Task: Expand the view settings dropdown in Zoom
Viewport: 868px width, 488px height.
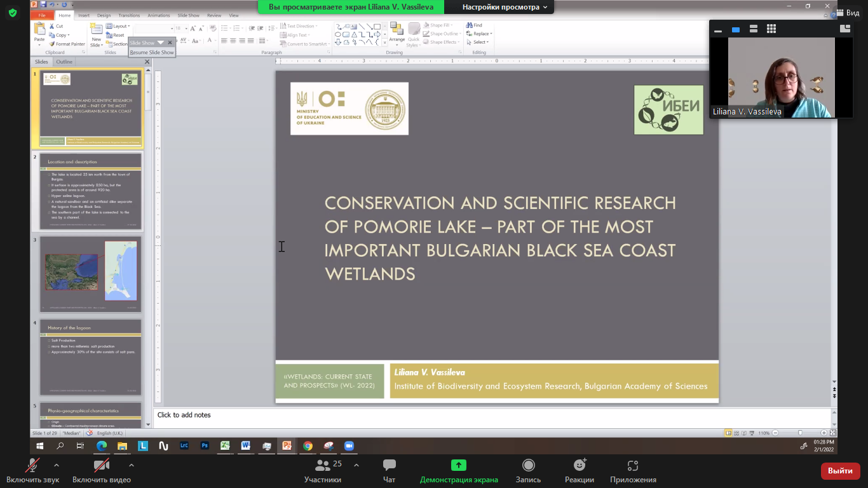Action: tap(505, 7)
